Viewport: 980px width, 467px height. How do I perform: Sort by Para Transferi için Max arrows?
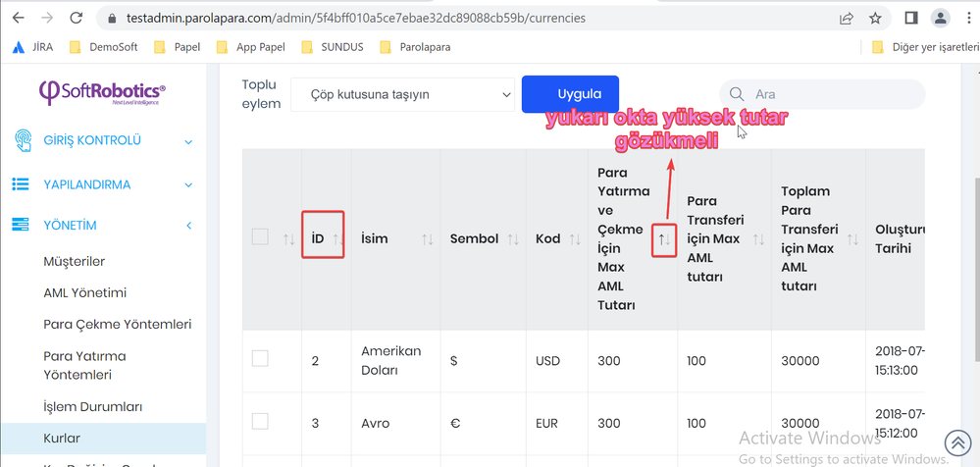coord(758,238)
